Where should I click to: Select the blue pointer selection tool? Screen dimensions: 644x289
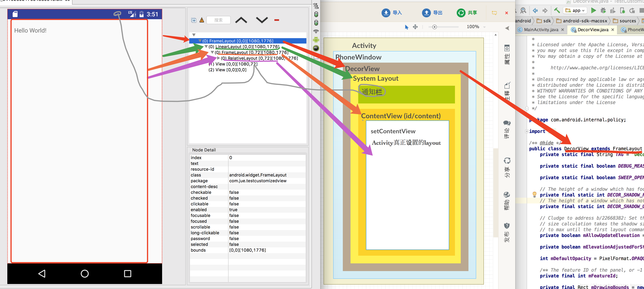click(x=407, y=27)
